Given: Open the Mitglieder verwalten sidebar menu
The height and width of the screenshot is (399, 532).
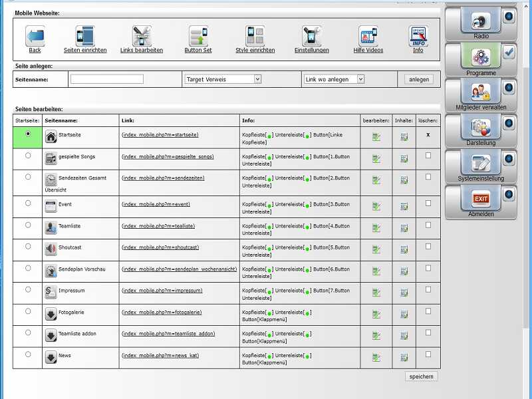Looking at the screenshot, I should (x=481, y=94).
